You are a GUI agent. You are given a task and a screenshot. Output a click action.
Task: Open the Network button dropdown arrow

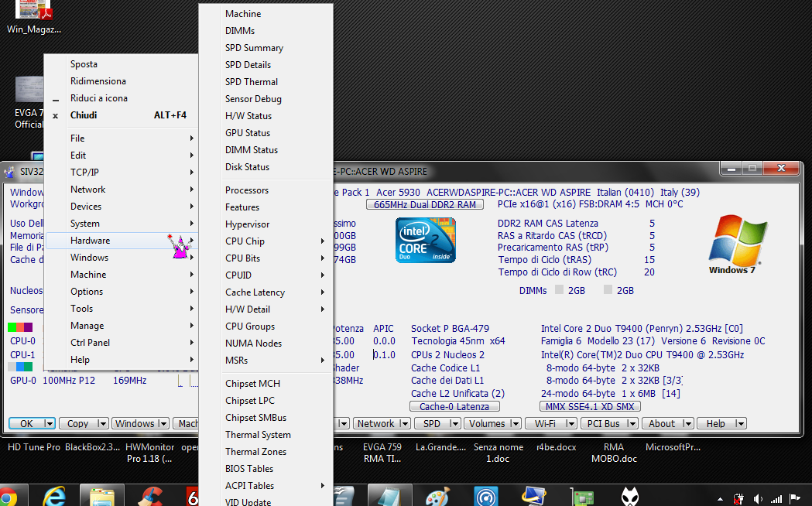click(404, 424)
